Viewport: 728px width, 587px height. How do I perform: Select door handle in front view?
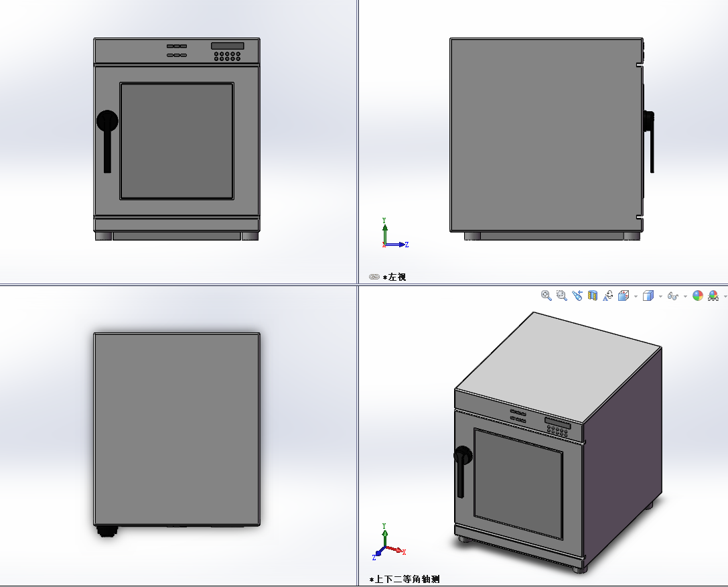tap(107, 141)
